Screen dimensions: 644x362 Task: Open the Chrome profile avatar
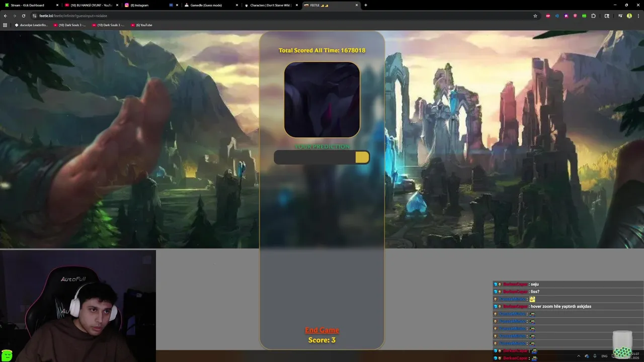pos(629,16)
